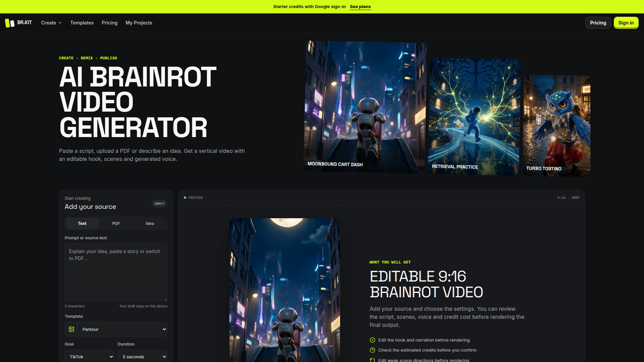The height and width of the screenshot is (362, 644).
Task: Click 'Starter credits with Google sign-in' text
Action: coord(309,7)
